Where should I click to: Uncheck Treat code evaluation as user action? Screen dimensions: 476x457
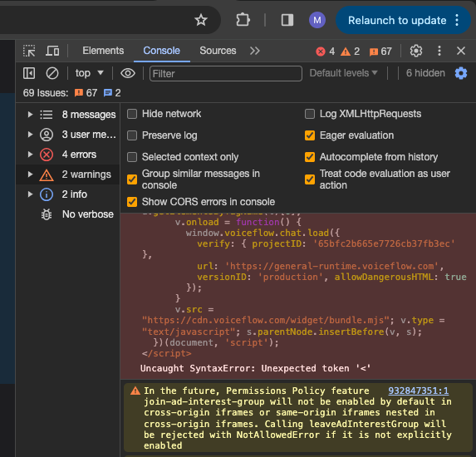[x=310, y=179]
